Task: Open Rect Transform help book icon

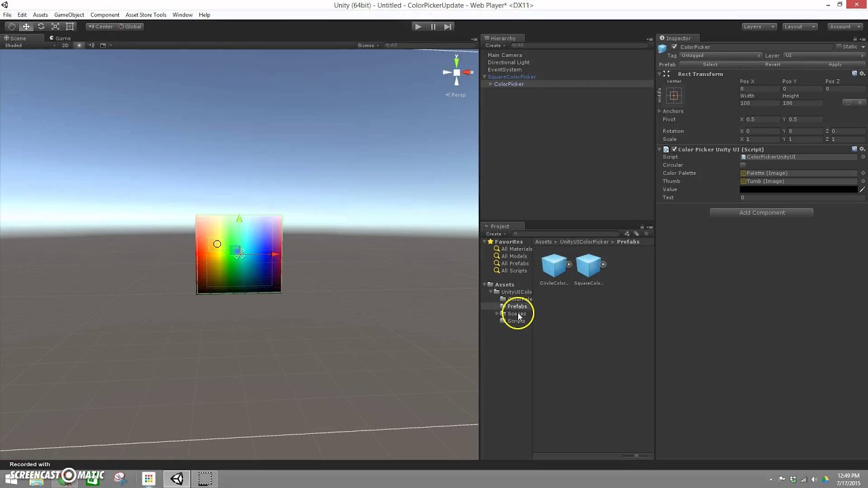Action: pyautogui.click(x=854, y=73)
